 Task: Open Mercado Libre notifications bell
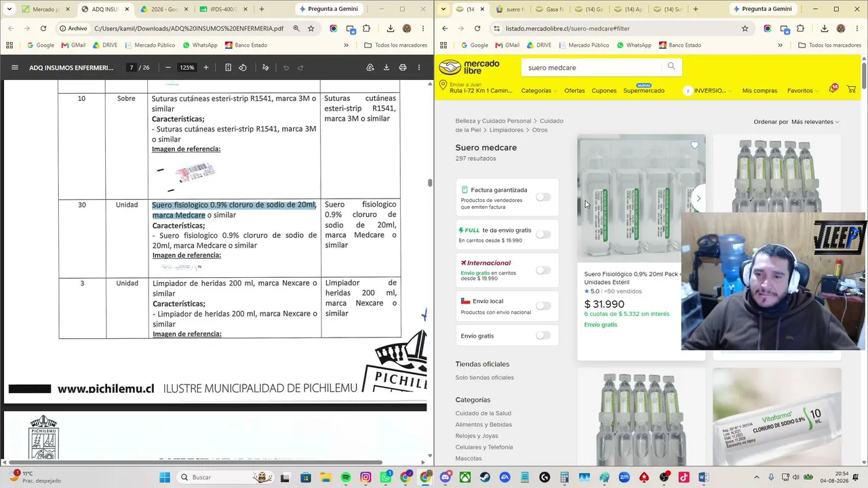click(x=833, y=89)
